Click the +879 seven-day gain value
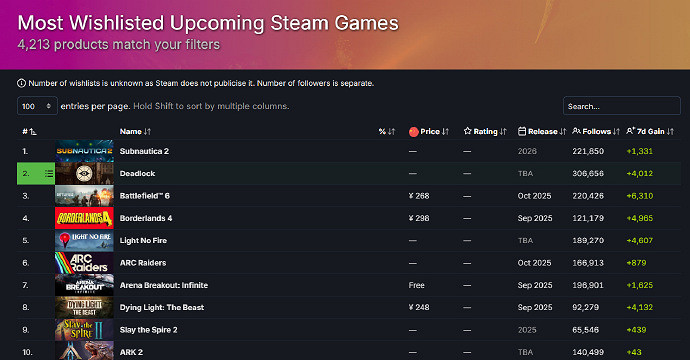The height and width of the screenshot is (360, 690). 636,263
